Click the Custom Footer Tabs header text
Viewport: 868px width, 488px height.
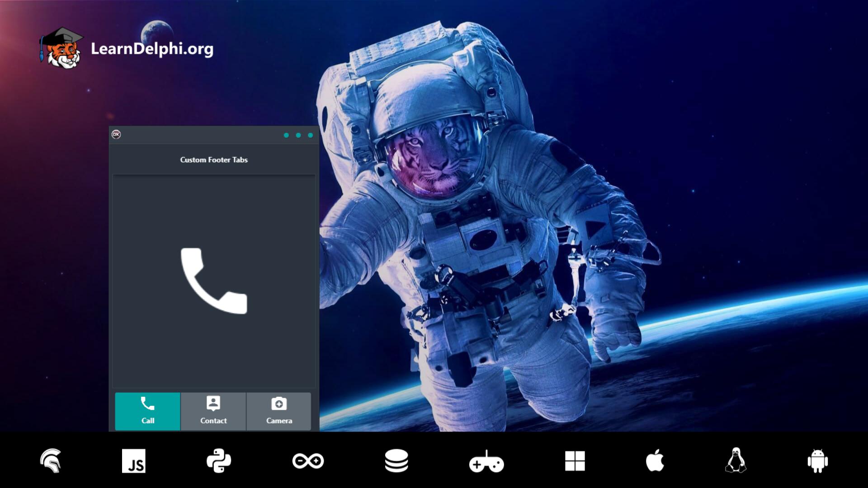[x=214, y=160]
